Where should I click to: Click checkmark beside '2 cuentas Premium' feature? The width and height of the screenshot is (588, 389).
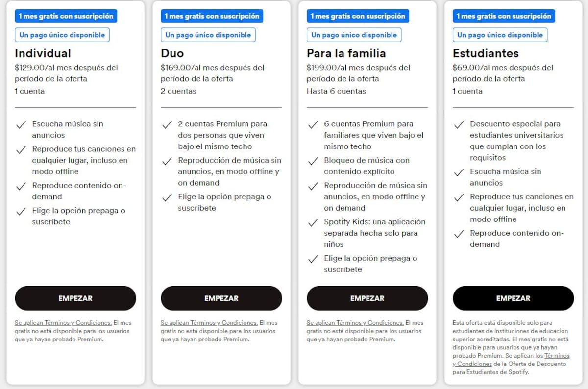167,124
